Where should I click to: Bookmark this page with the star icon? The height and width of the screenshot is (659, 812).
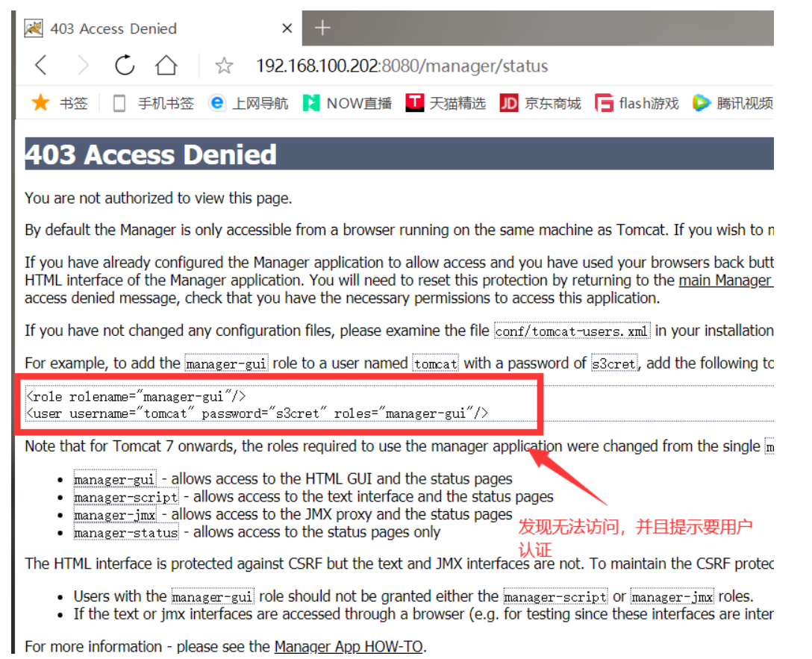click(224, 66)
